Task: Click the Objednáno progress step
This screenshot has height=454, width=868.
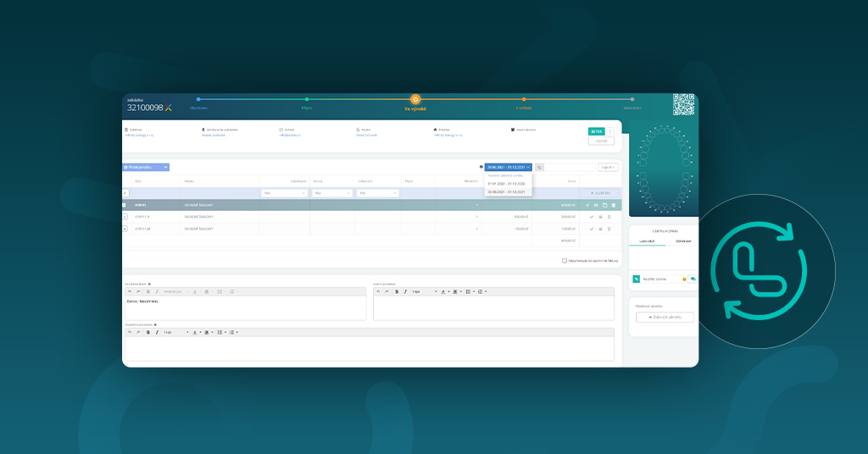Action: click(198, 100)
